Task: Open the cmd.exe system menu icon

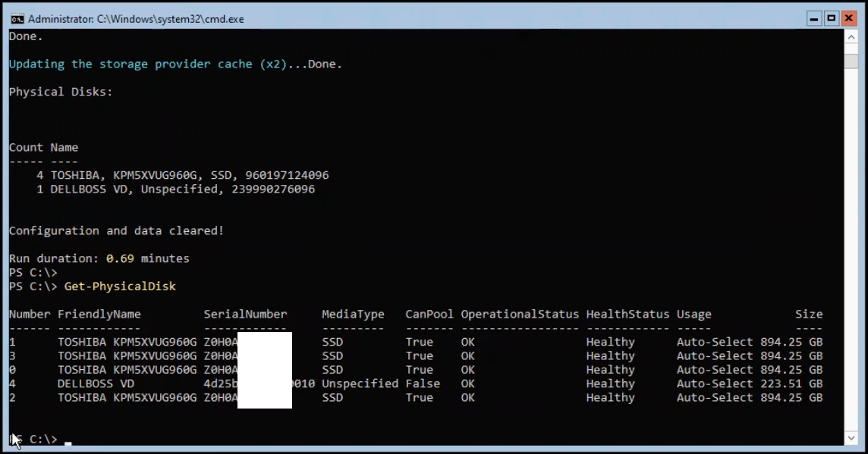Action: point(17,20)
